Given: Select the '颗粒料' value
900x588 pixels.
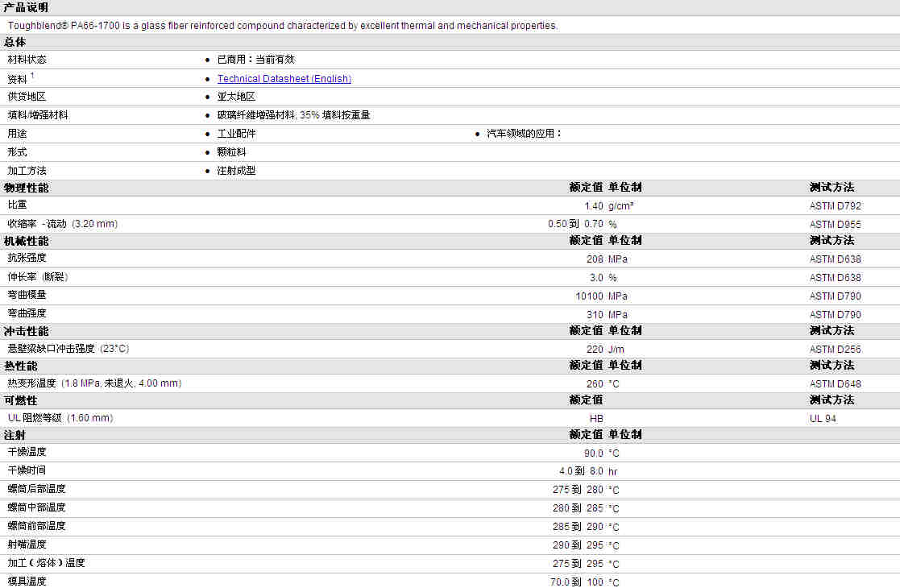Looking at the screenshot, I should coord(232,152).
